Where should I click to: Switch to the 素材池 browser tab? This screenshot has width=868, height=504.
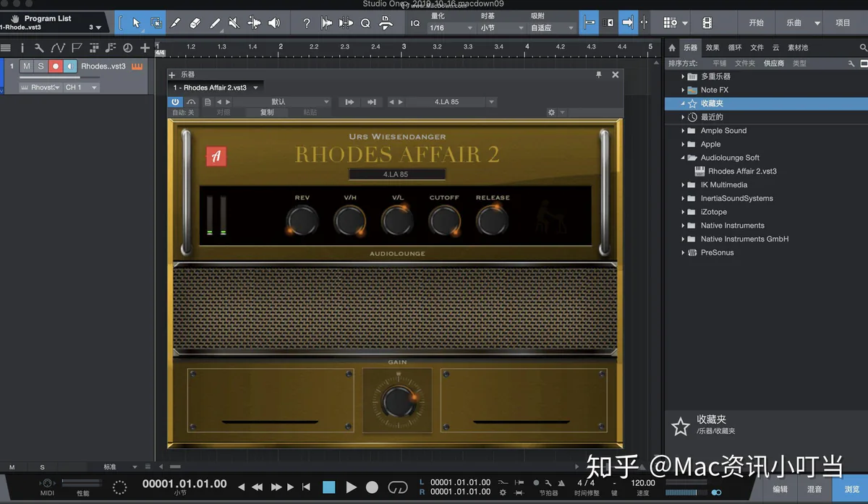[798, 48]
